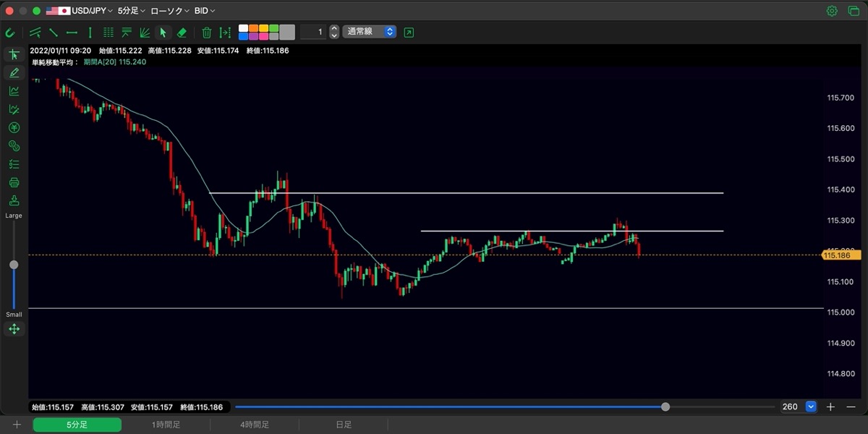Select the vertical line drawing tool
The image size is (868, 434).
point(90,33)
